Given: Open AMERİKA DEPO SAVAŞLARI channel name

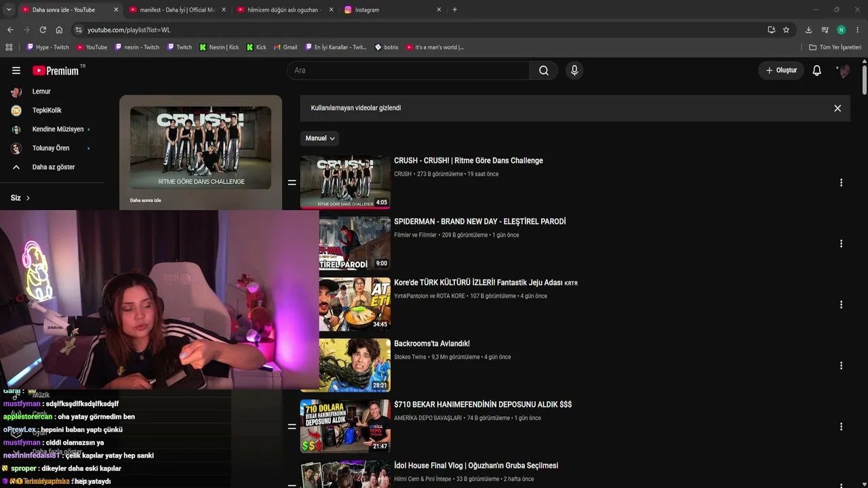Looking at the screenshot, I should click(428, 418).
